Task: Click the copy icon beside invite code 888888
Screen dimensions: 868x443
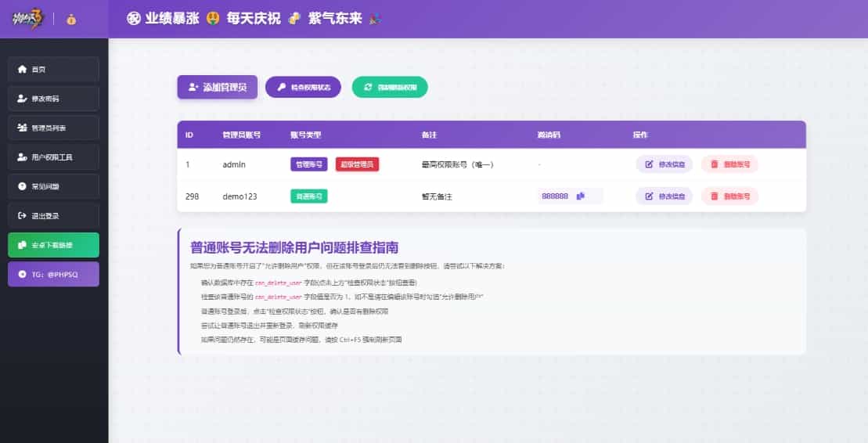Action: 581,196
